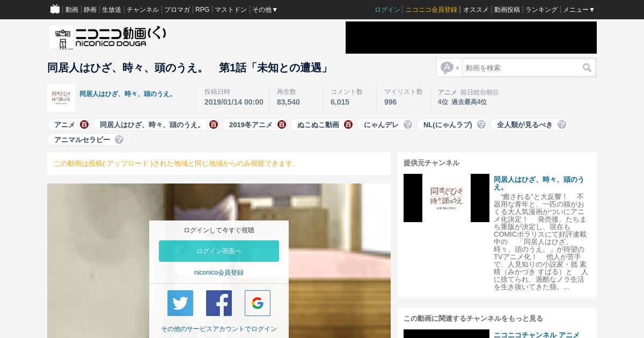644x338 pixels.
Task: Click the search magnifier icon
Action: pos(587,68)
